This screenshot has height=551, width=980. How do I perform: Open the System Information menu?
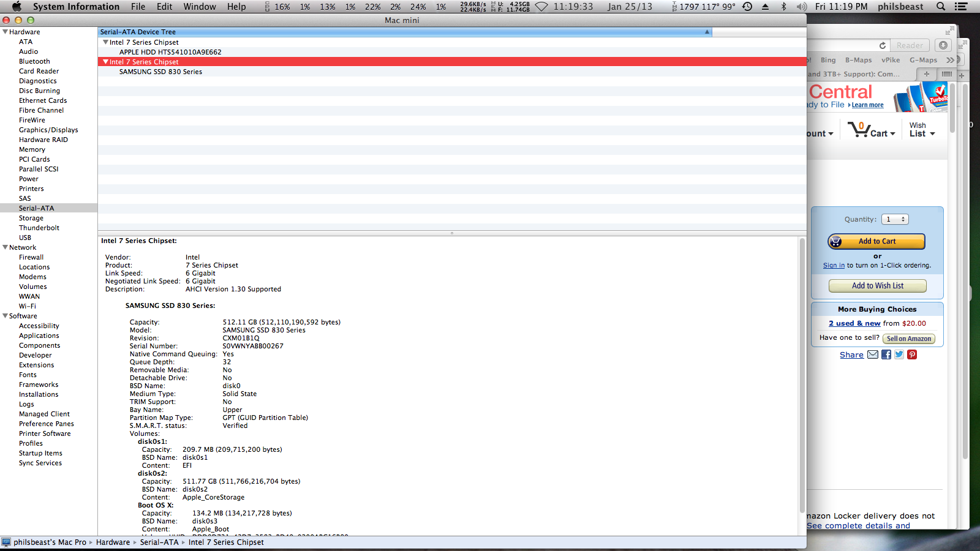76,7
